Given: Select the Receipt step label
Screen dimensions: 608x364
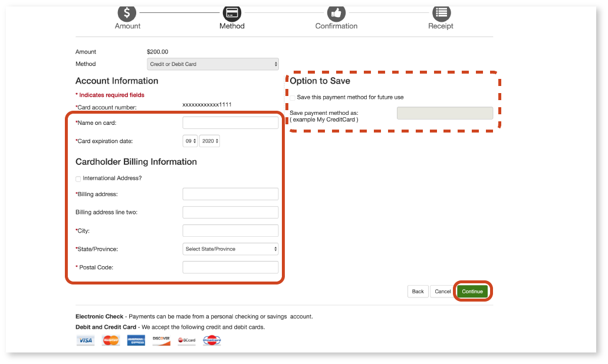Looking at the screenshot, I should tap(441, 26).
